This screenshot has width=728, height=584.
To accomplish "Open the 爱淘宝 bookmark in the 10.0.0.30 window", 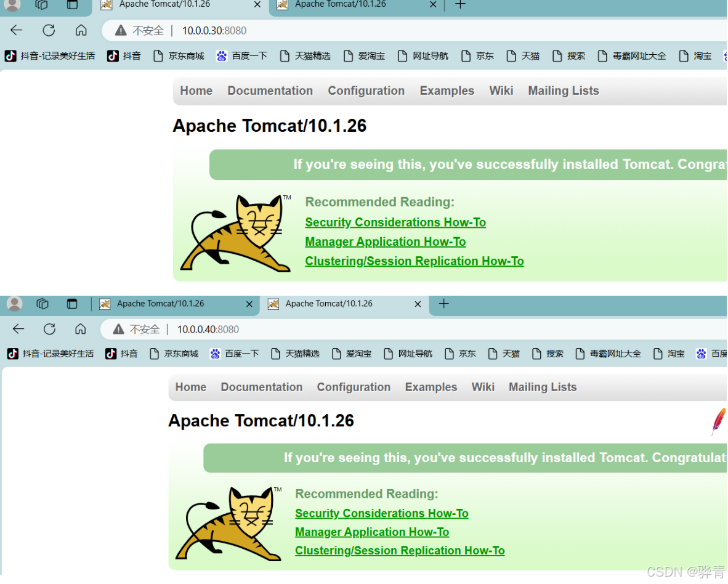I will [365, 56].
